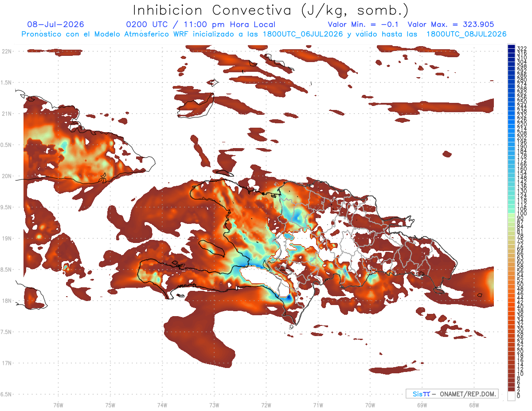Click the '68W' longitude label

(474, 405)
